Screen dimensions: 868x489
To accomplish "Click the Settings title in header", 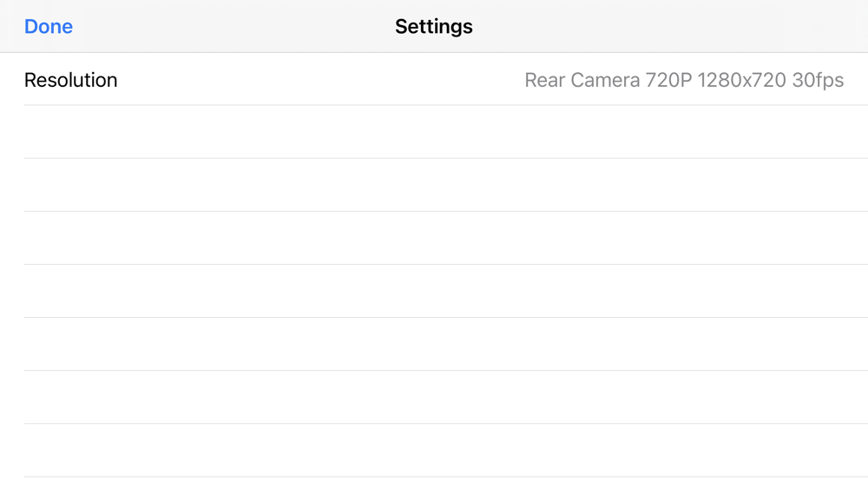I will pyautogui.click(x=433, y=27).
